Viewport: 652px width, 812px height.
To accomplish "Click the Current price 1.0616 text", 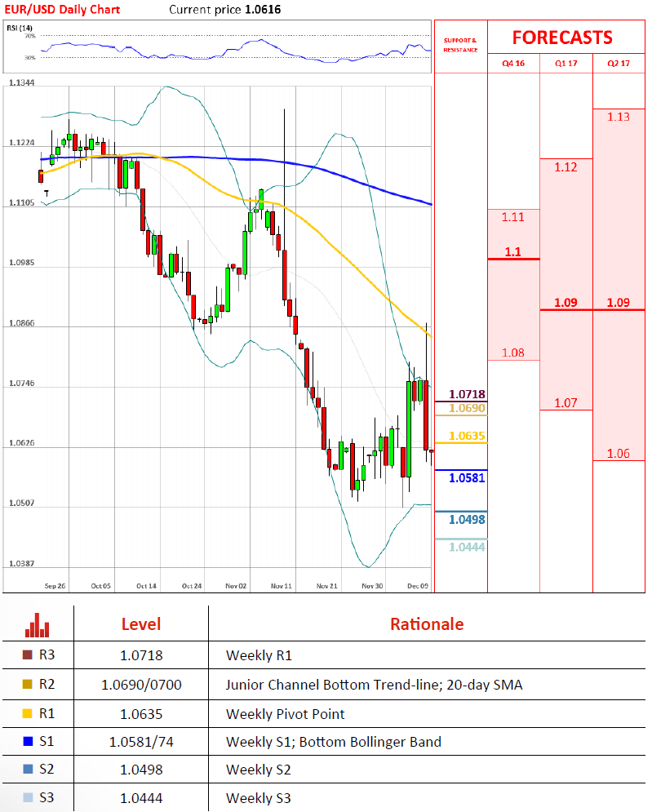I will pos(224,9).
